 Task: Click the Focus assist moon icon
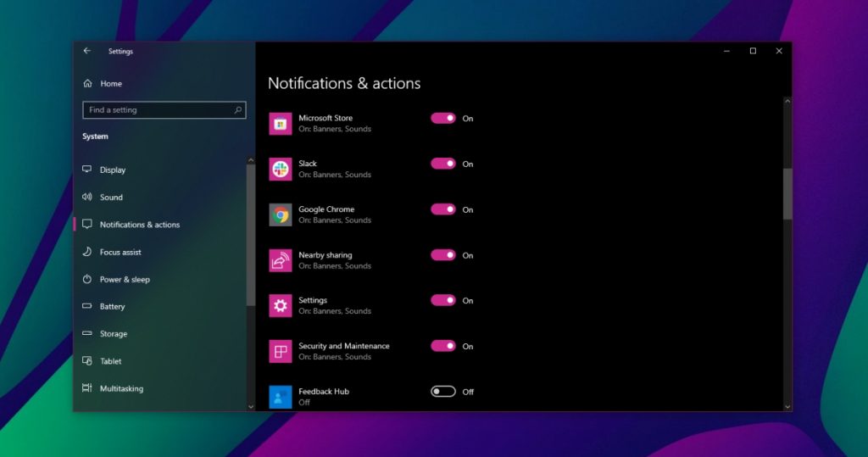pos(87,252)
